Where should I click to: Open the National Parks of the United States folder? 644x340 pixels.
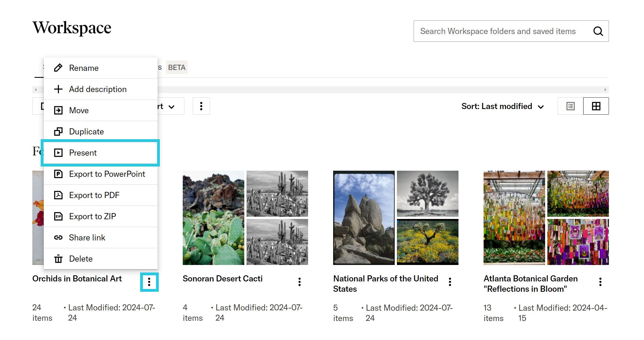386,284
